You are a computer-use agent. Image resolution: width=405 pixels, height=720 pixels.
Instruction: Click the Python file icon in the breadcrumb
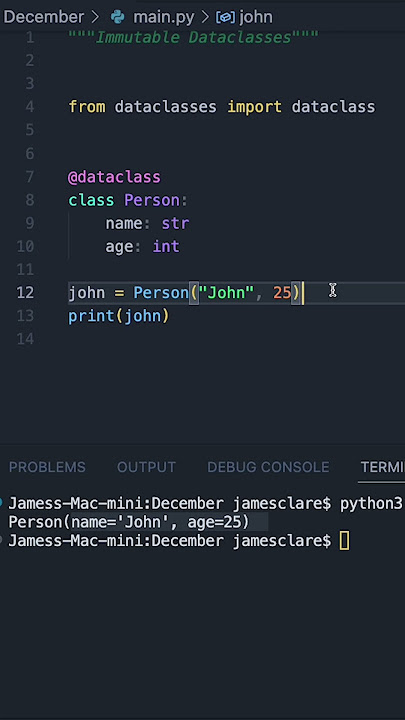(118, 17)
